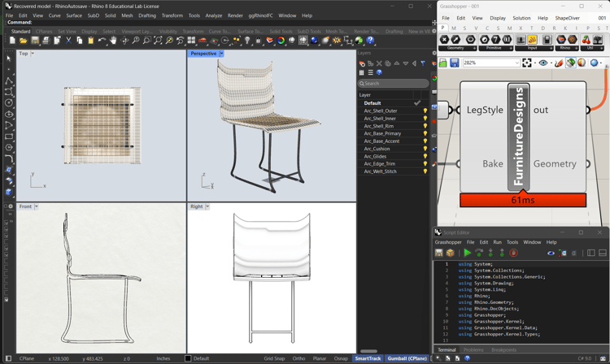Screen dimensions: 610x364
Task: Open the Perspective viewport dropdown arrow
Action: click(x=220, y=54)
